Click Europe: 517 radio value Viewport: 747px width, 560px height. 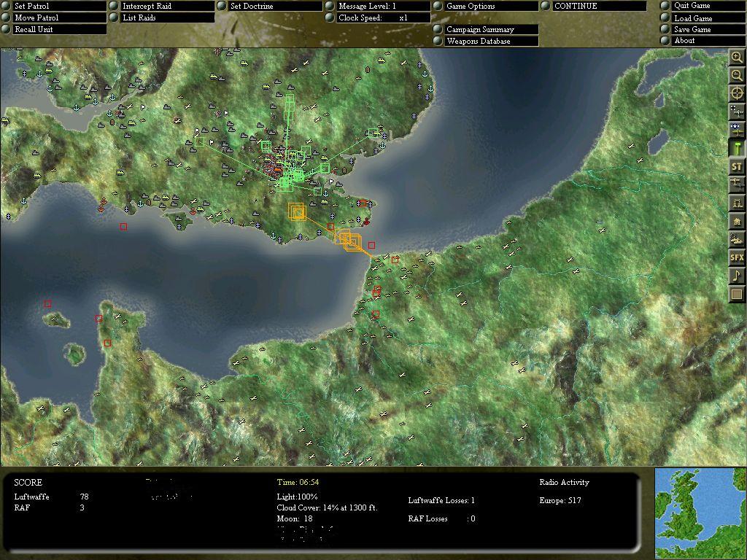[x=560, y=500]
